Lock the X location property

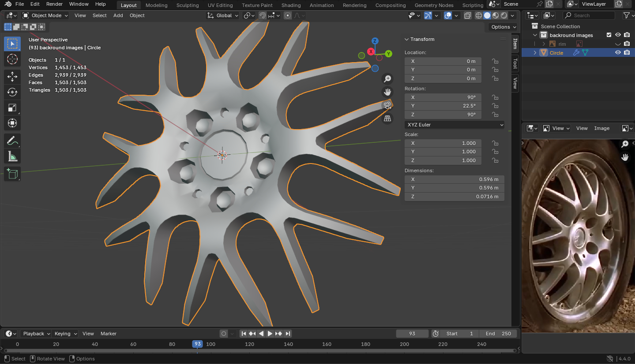495,61
